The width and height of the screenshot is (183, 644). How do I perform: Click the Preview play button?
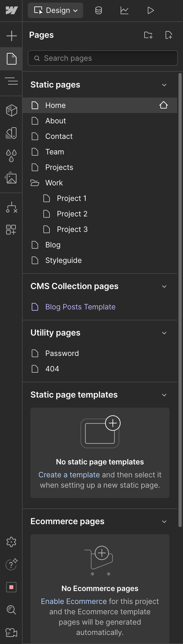(150, 11)
